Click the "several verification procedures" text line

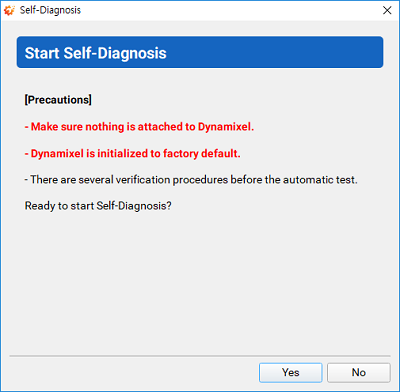click(x=191, y=180)
